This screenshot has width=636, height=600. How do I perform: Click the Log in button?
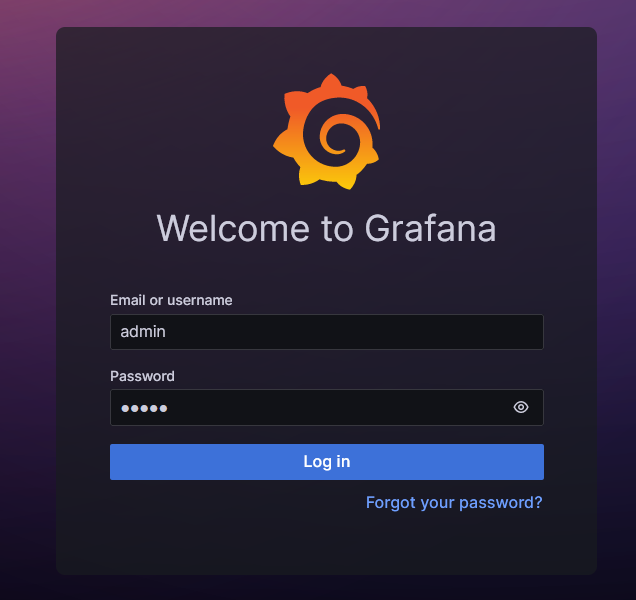[x=327, y=462]
